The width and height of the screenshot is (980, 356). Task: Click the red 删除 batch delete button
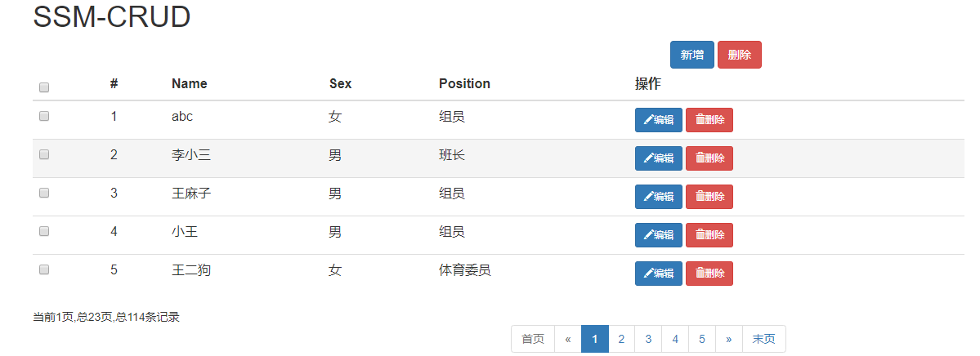pyautogui.click(x=740, y=55)
